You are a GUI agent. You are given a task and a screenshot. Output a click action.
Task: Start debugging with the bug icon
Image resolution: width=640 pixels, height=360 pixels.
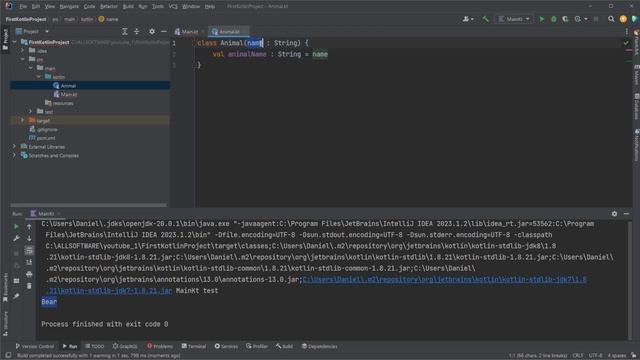click(553, 19)
